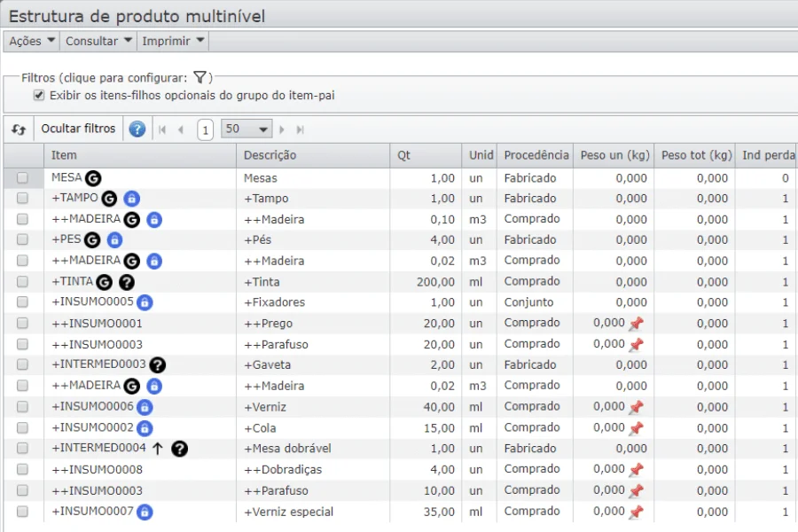This screenshot has width=798, height=532.
Task: Open the filter configuration funnel icon
Action: pyautogui.click(x=200, y=77)
